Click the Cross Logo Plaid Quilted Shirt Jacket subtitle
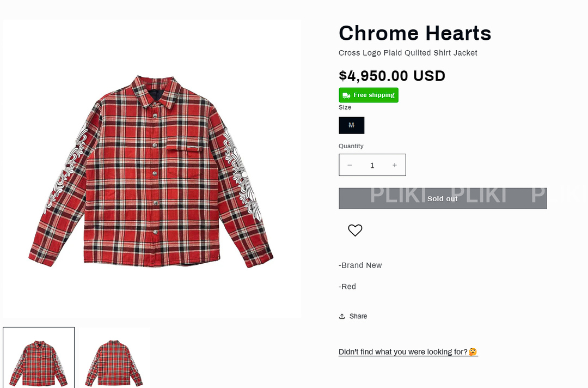The width and height of the screenshot is (588, 388). 408,53
